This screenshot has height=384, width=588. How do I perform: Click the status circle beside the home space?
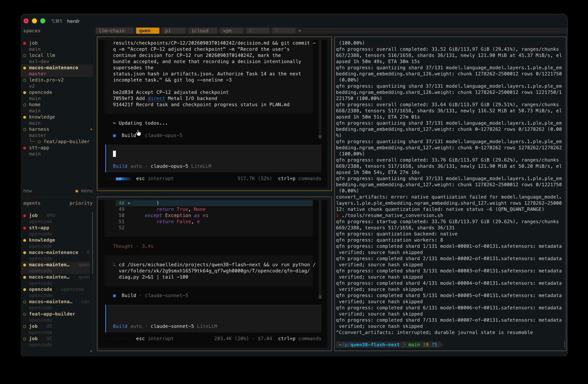(25, 105)
